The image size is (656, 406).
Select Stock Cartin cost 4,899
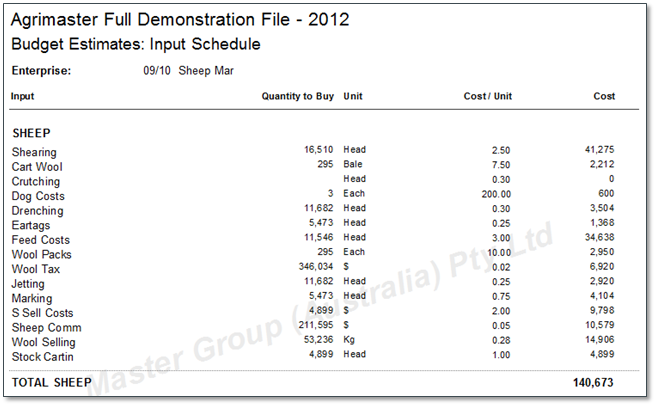[x=602, y=355]
